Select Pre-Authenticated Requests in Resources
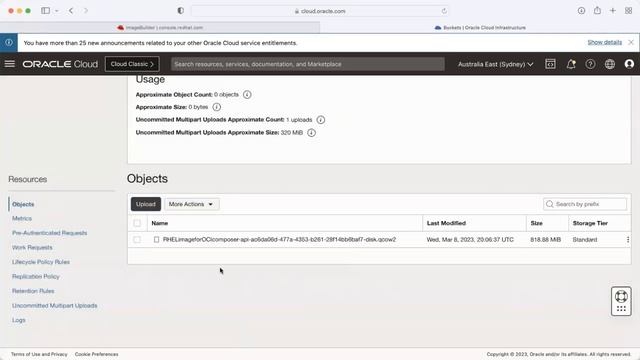The height and width of the screenshot is (360, 640). tap(49, 233)
